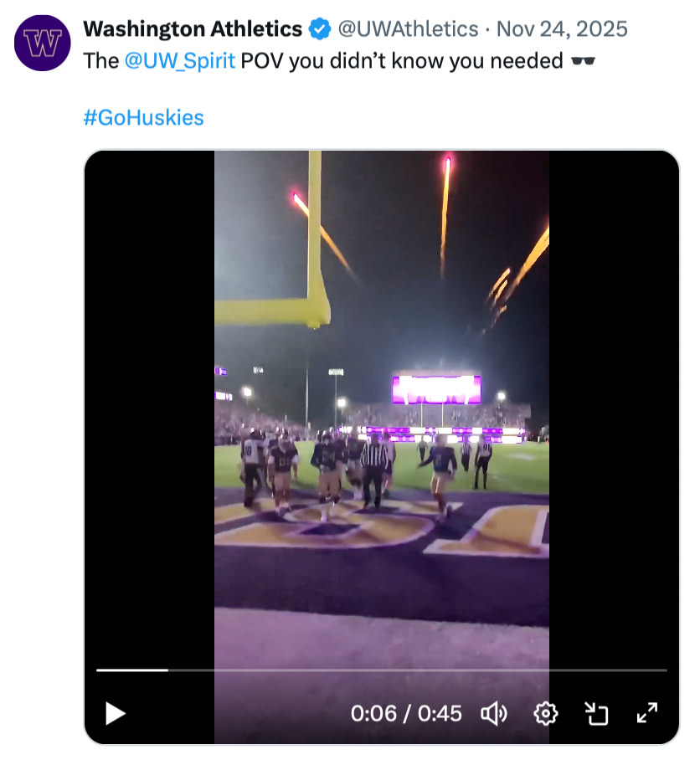The height and width of the screenshot is (760, 700).
Task: Click the 0:06 / 0:45 time display
Action: click(x=406, y=713)
